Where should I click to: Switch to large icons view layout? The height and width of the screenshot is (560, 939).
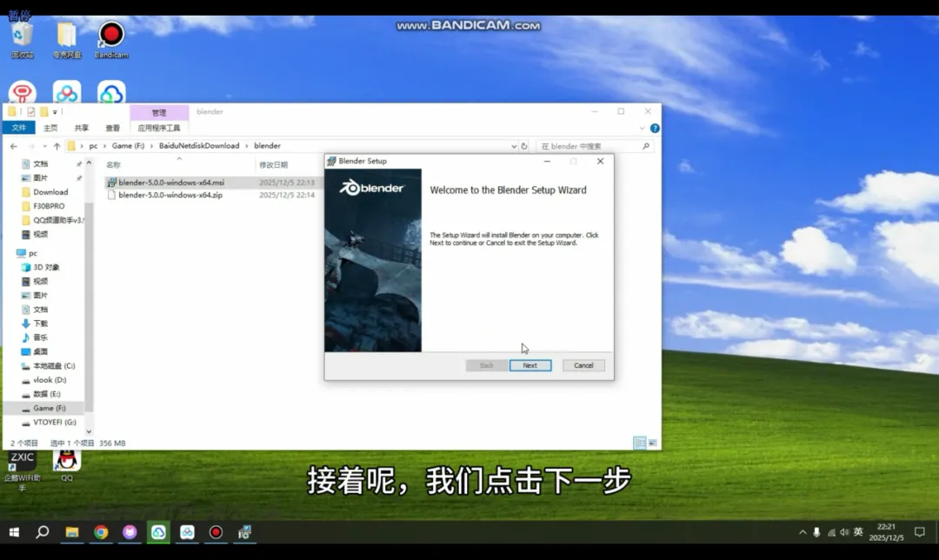click(653, 443)
